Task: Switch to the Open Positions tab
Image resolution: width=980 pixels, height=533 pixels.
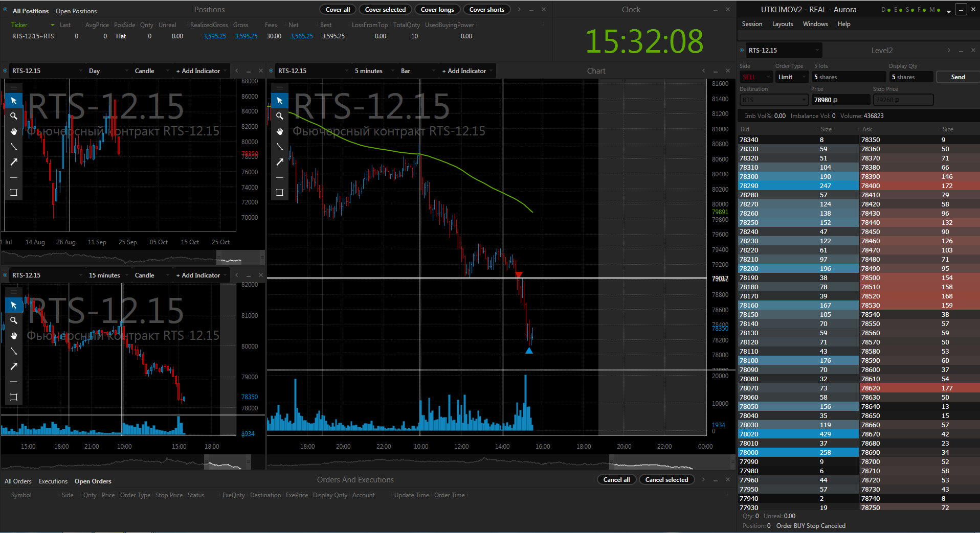Action: 76,11
